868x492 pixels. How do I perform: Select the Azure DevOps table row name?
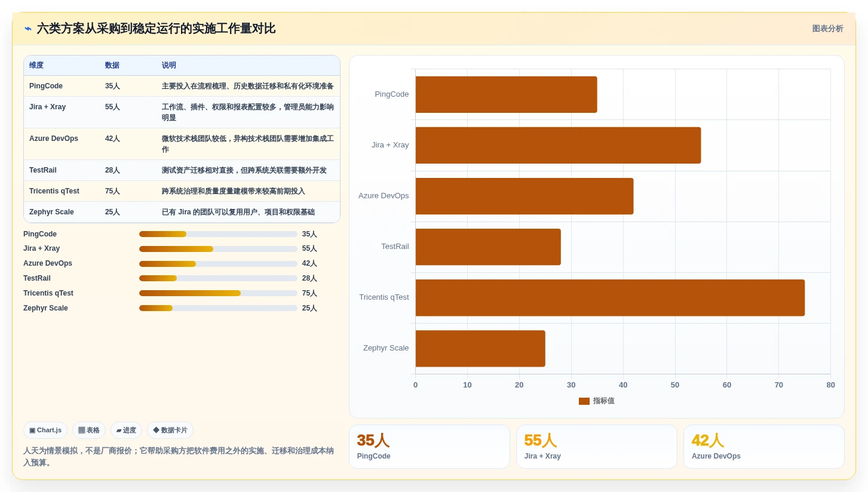click(x=54, y=139)
